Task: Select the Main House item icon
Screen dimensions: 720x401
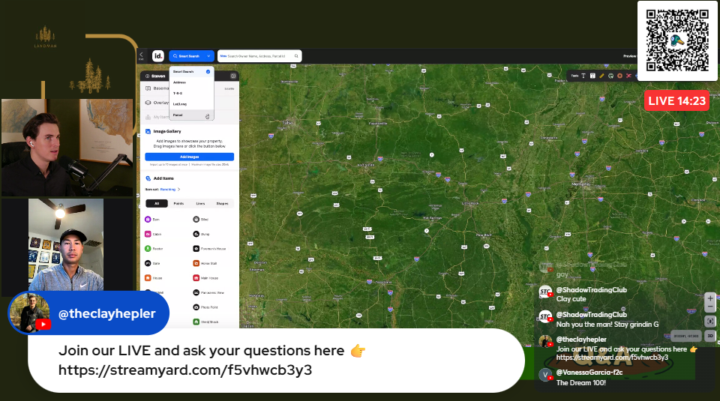Action: [196, 278]
